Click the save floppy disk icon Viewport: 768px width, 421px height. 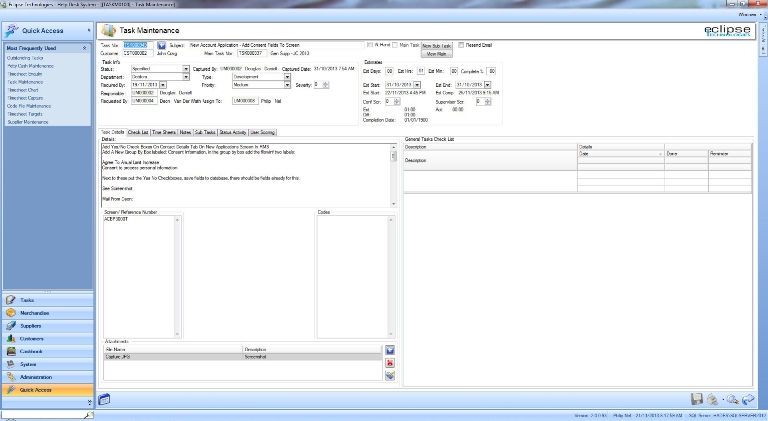tap(697, 399)
